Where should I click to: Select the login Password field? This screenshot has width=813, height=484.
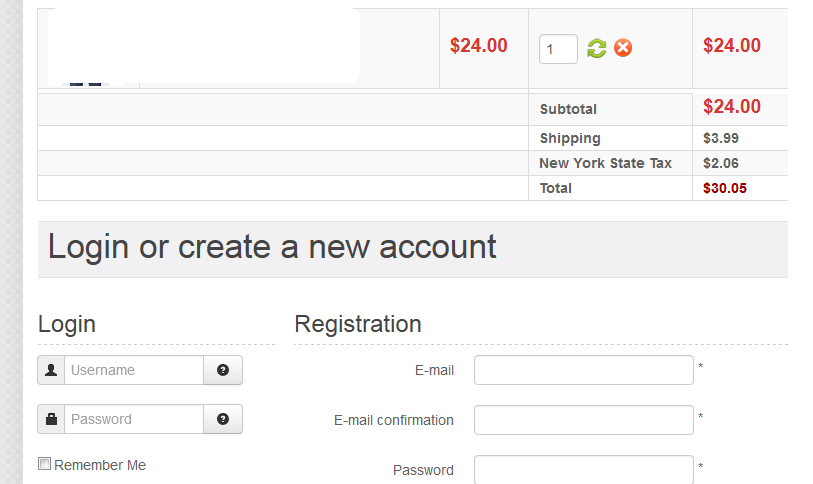click(134, 419)
